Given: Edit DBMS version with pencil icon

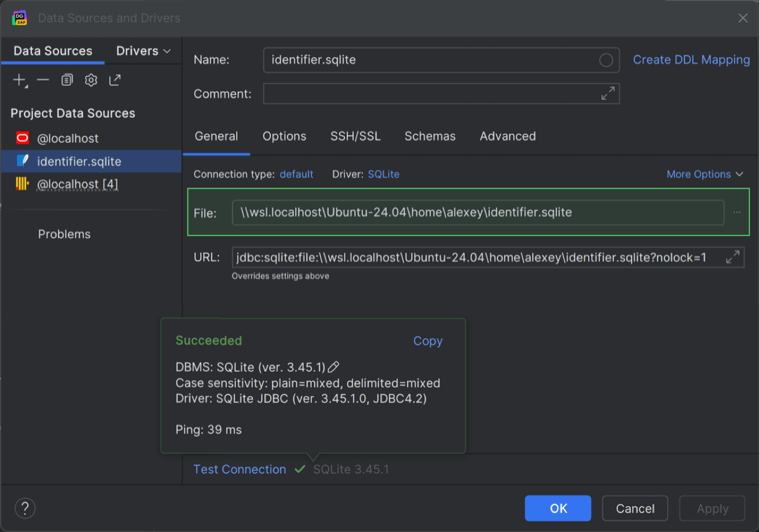Looking at the screenshot, I should pos(334,367).
